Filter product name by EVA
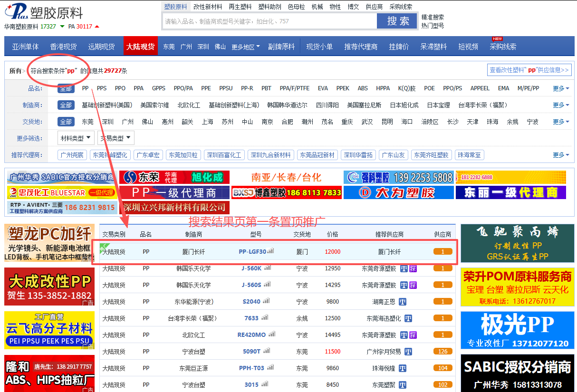577x392 pixels. 323,88
